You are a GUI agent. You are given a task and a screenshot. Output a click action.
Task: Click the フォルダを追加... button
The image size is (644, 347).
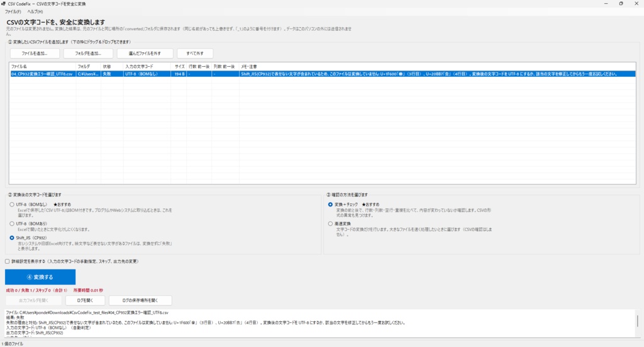click(x=88, y=54)
